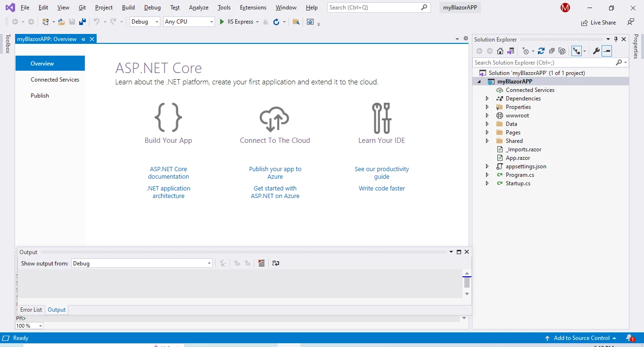Open the Build menu
The height and width of the screenshot is (347, 644).
128,8
